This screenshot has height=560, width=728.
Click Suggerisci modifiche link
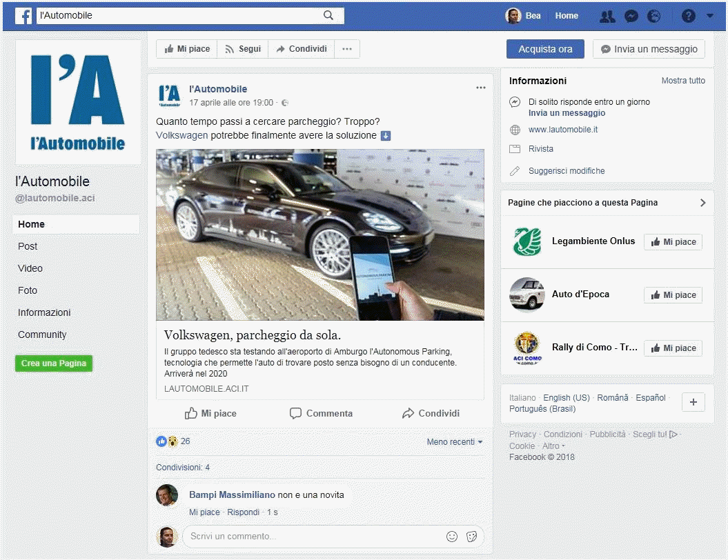click(x=567, y=171)
